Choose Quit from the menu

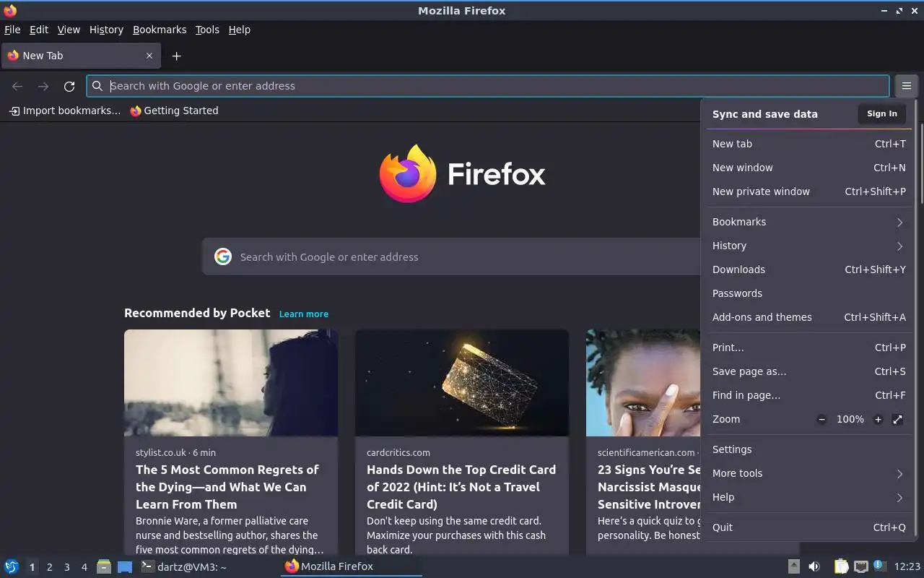[x=808, y=527]
